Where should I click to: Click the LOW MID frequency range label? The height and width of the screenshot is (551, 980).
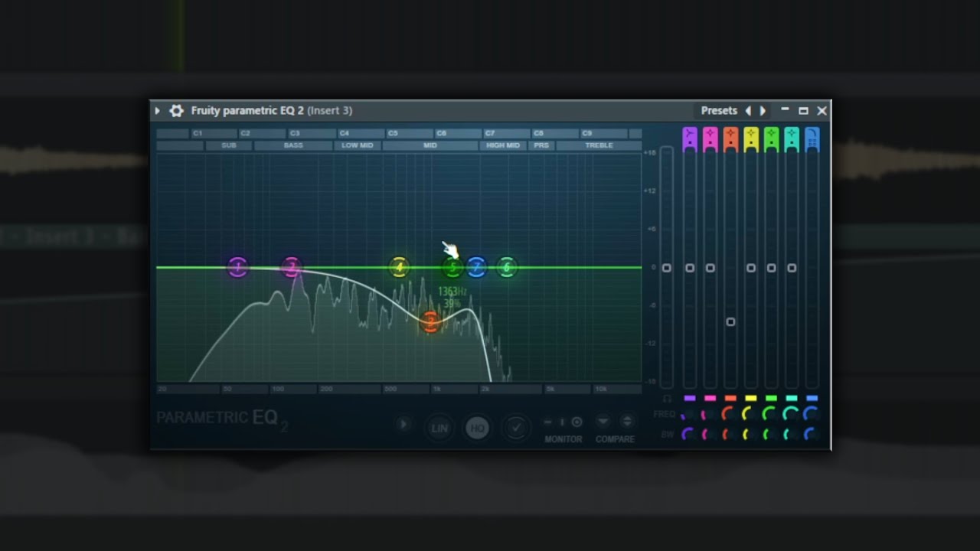358,145
